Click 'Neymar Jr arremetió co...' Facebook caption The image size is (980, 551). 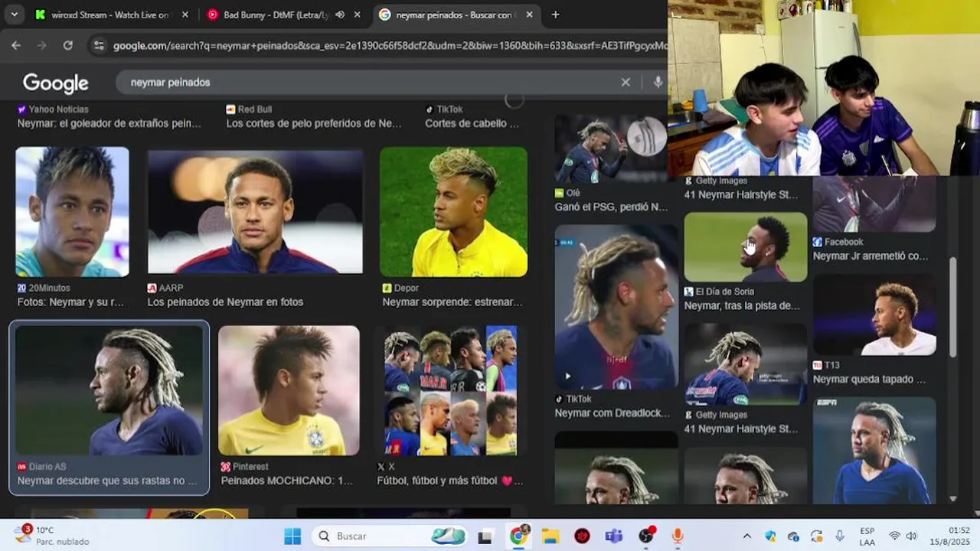(x=871, y=256)
